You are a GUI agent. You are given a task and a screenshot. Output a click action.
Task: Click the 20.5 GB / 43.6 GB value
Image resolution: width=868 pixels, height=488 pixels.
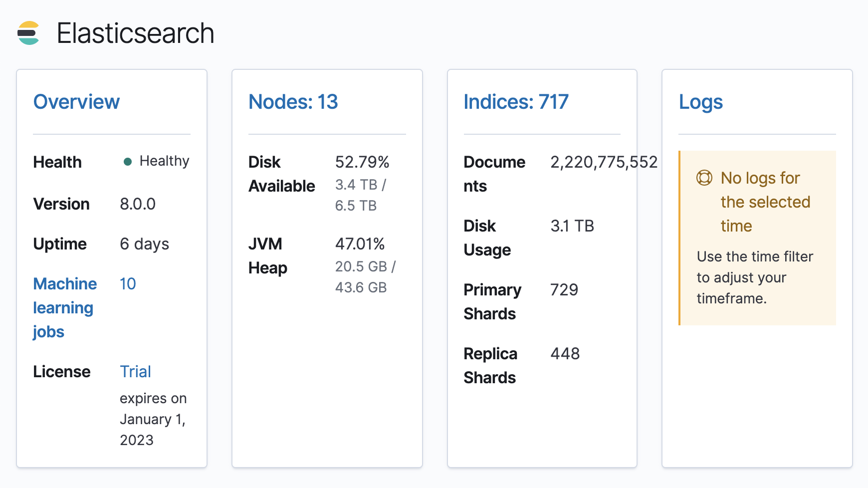tap(365, 277)
